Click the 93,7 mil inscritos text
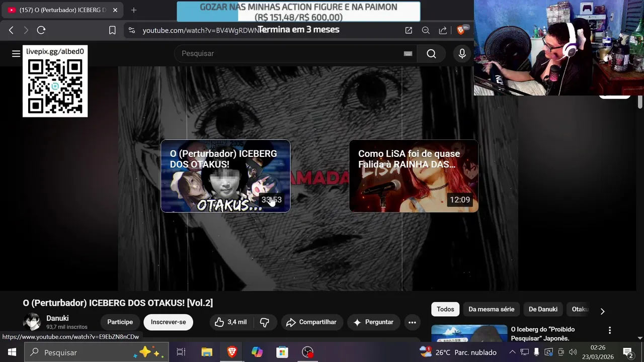The image size is (644, 362). tap(66, 327)
